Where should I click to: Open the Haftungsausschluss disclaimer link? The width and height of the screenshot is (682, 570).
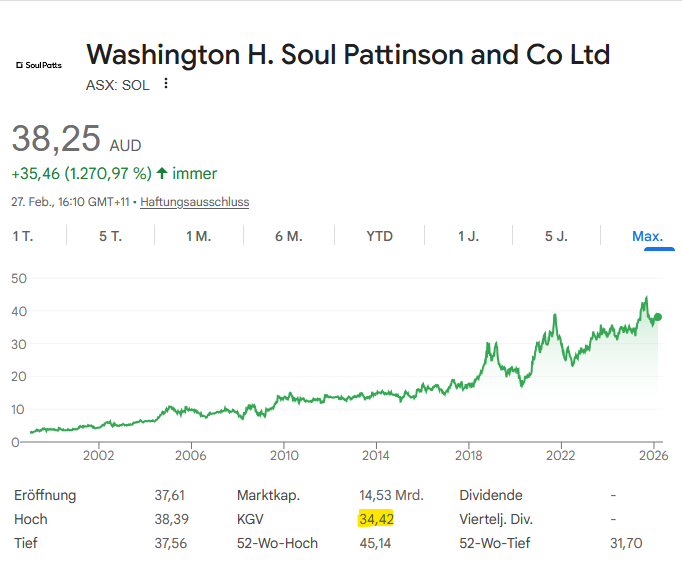coord(194,202)
